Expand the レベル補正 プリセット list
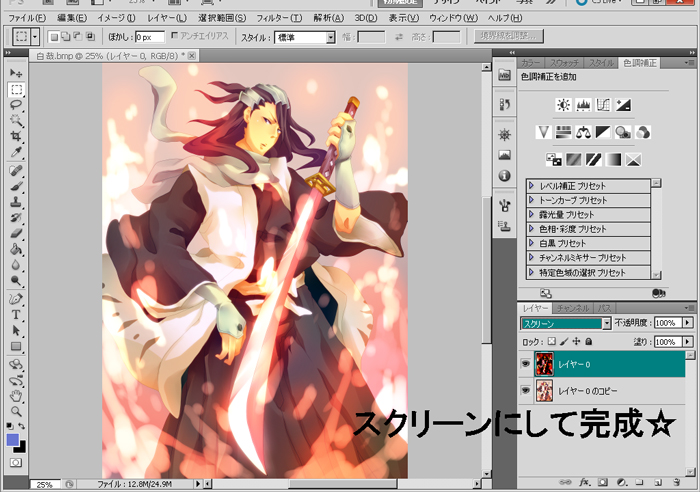This screenshot has width=700, height=492. click(x=531, y=185)
